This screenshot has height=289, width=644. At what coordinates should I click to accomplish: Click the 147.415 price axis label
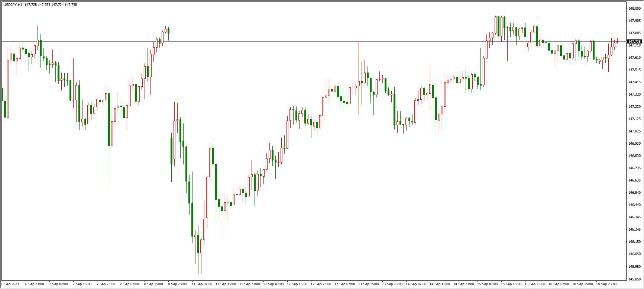click(634, 82)
